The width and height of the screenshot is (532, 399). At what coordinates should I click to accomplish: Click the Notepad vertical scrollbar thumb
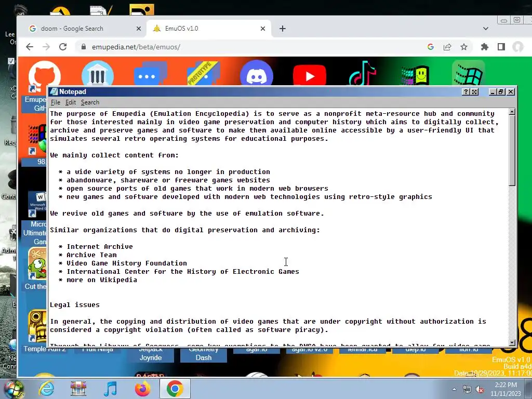[512, 150]
